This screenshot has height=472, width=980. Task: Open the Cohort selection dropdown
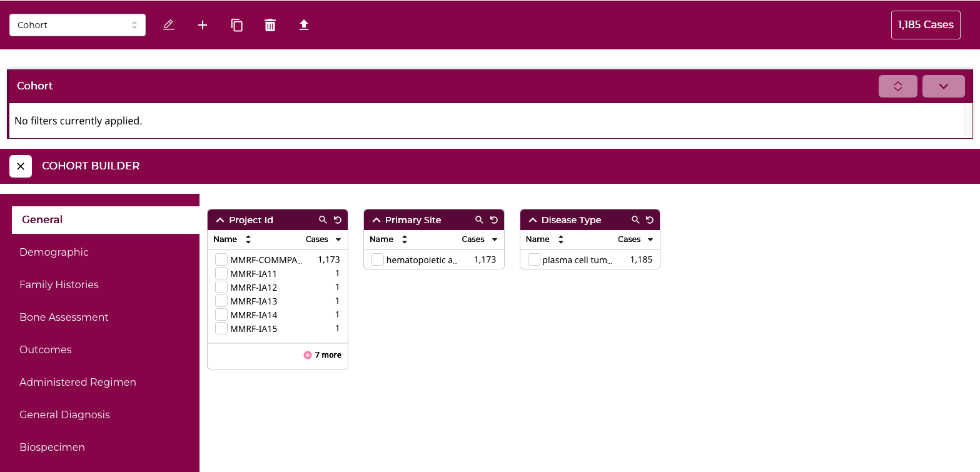point(78,25)
